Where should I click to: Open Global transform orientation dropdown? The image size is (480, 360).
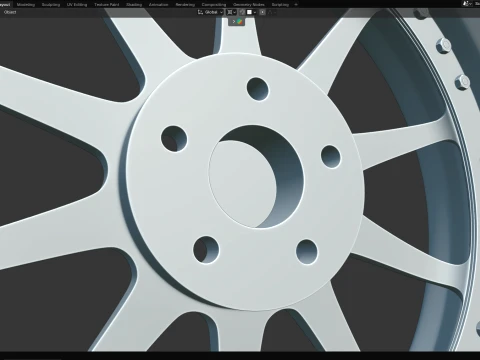pyautogui.click(x=210, y=12)
